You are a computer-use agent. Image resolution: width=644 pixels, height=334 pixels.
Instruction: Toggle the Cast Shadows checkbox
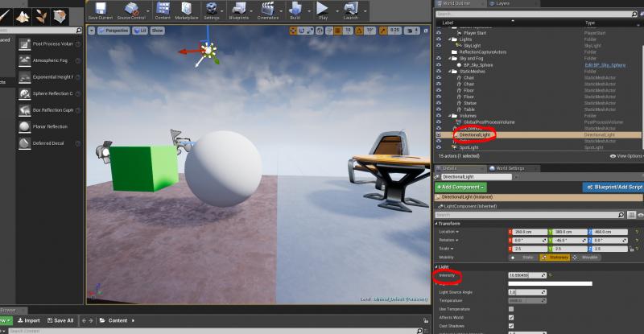pos(511,326)
